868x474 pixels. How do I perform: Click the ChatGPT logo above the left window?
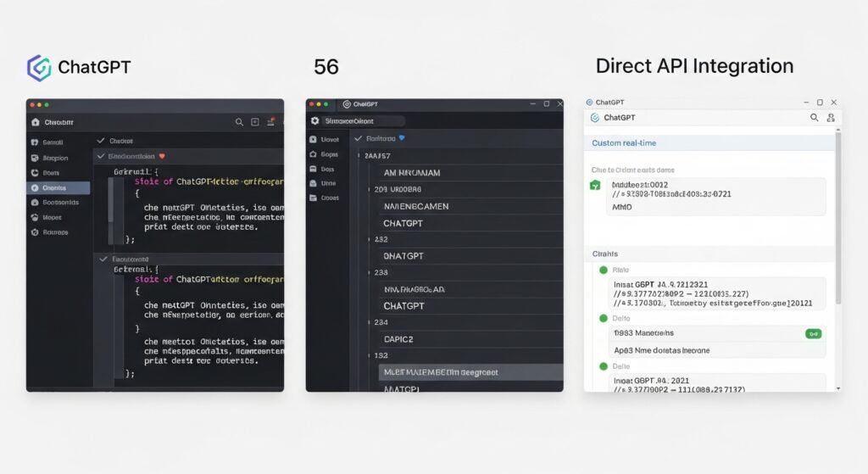[39, 68]
